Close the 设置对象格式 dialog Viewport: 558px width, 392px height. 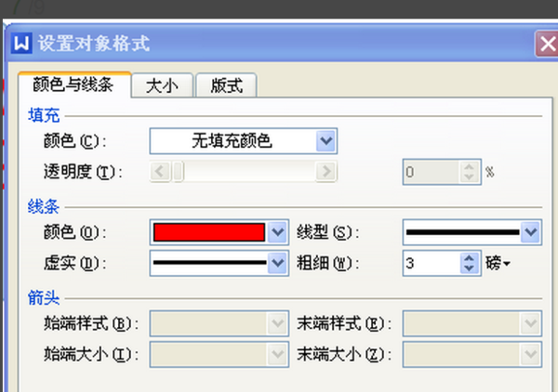(548, 44)
